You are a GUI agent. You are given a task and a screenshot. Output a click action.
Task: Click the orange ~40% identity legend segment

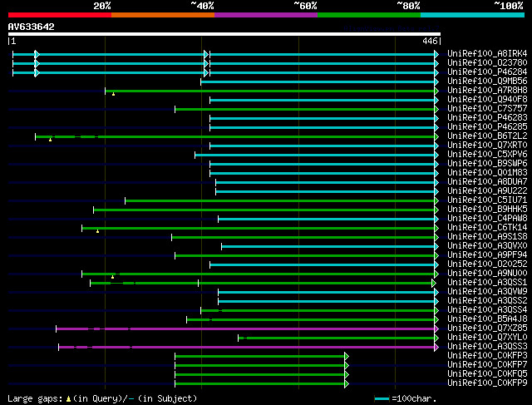163,15
